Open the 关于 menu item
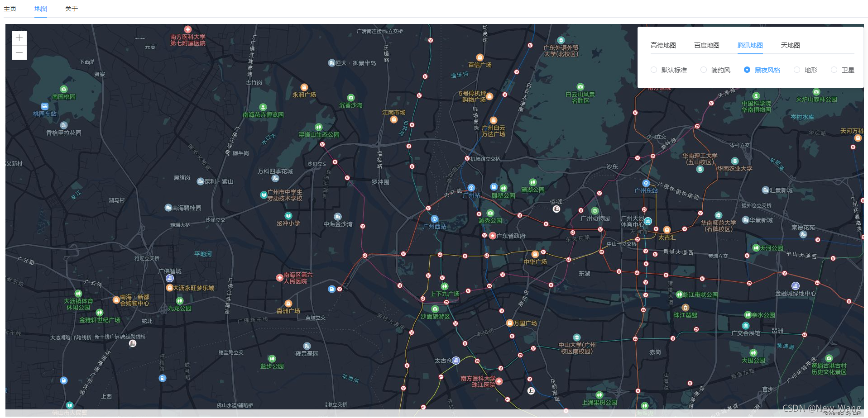Viewport: 868px width, 418px height. tap(72, 9)
